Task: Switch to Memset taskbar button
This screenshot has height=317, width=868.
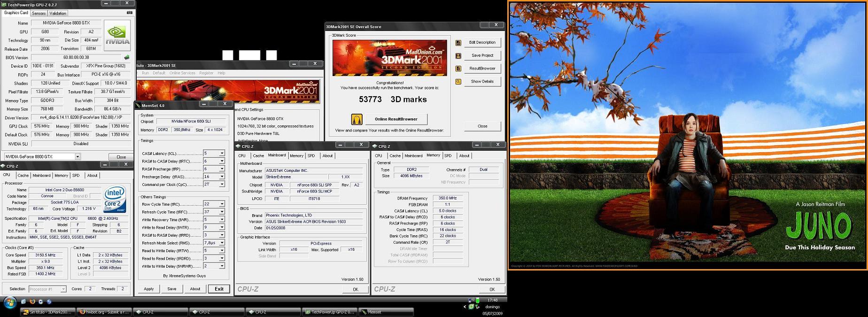Action: 386,312
